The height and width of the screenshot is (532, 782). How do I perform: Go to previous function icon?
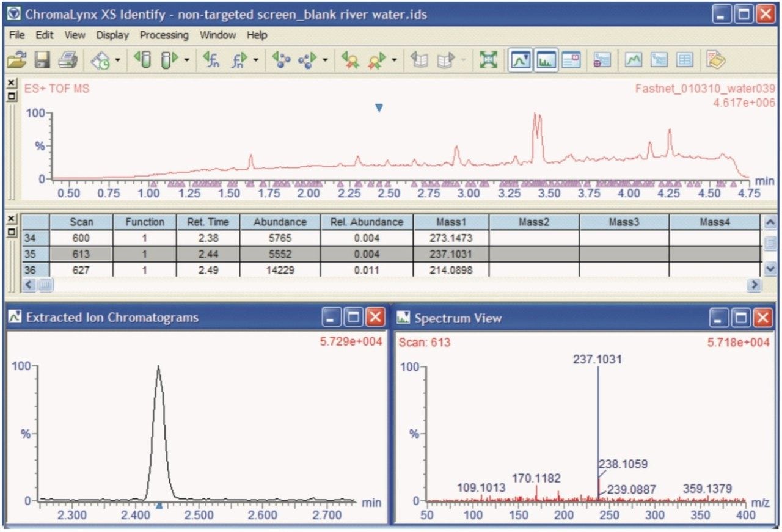211,60
